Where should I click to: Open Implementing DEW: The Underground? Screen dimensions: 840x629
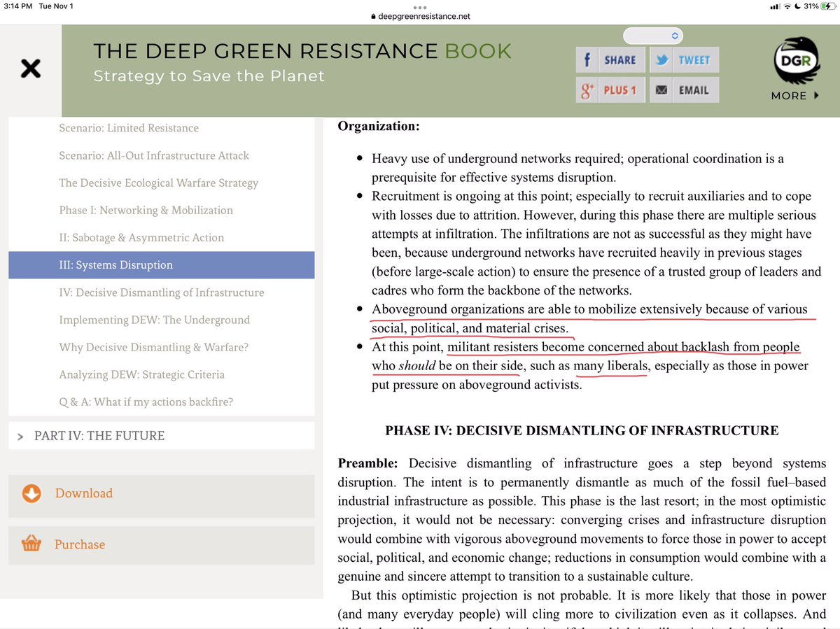(154, 320)
